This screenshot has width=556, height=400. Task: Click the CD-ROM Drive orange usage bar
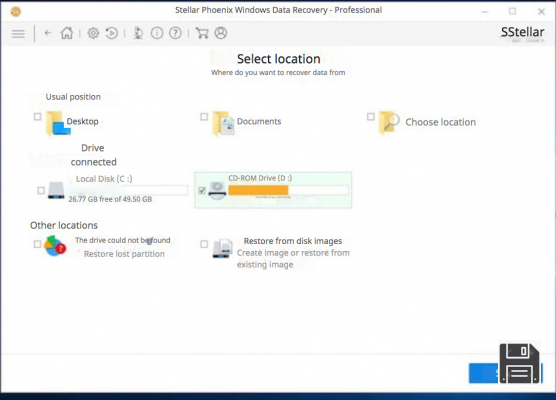258,190
